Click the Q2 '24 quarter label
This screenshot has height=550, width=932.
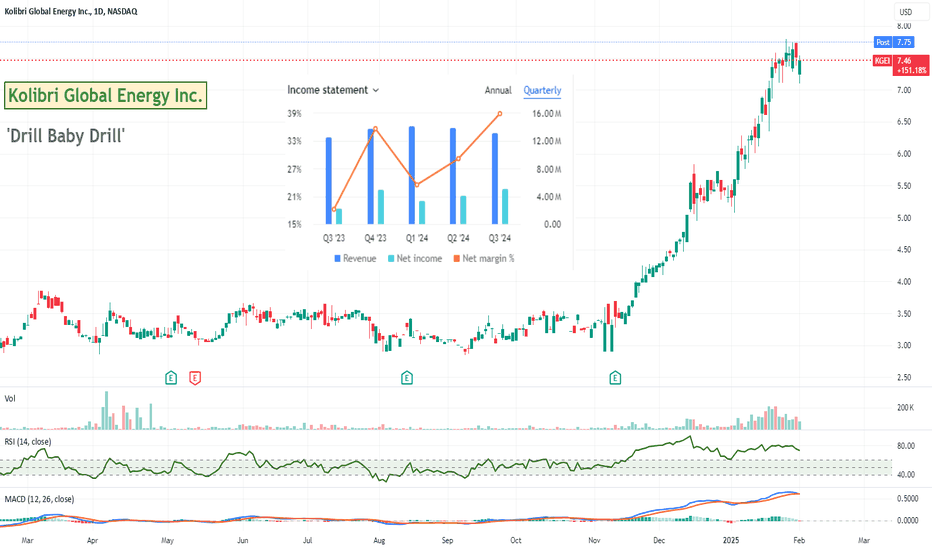458,238
